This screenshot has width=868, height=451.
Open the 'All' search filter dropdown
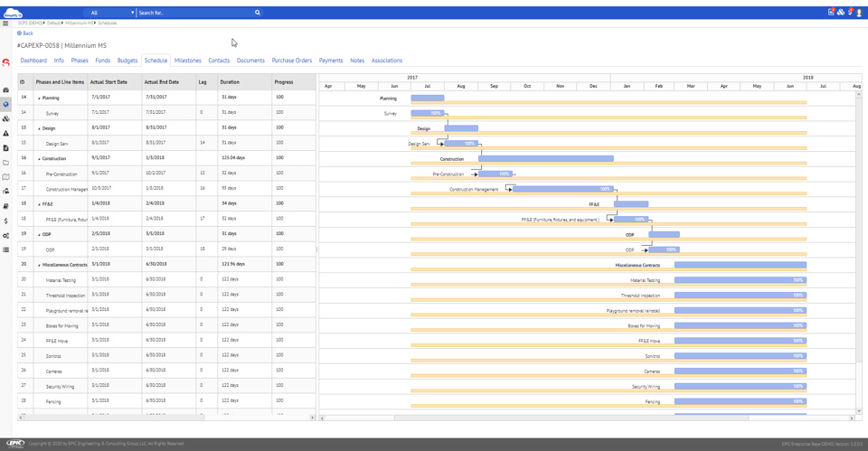click(111, 13)
